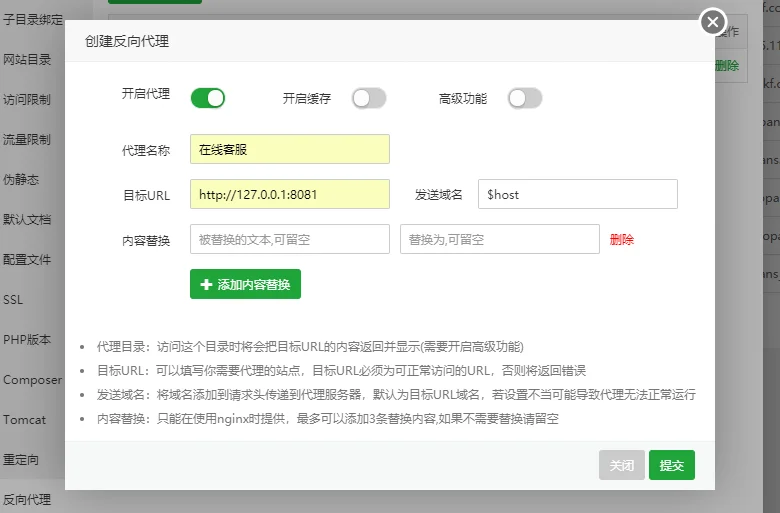
Task: Click the 替换为 input box
Action: coord(499,239)
